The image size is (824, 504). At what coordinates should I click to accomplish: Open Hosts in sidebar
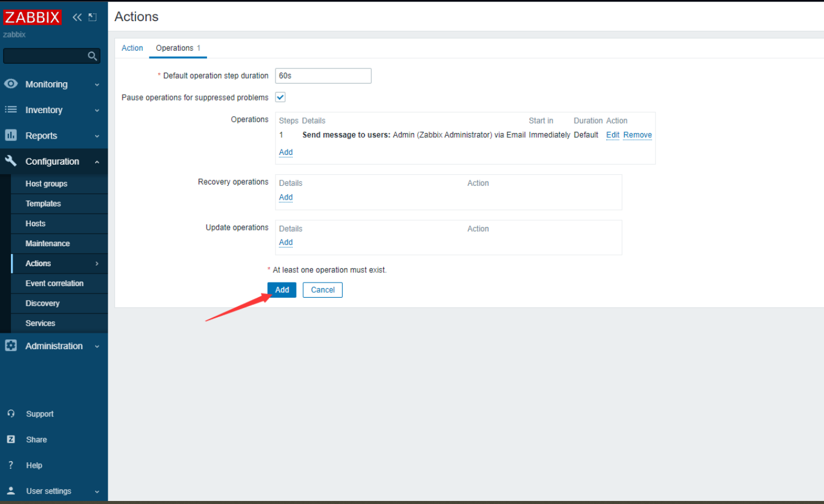pyautogui.click(x=35, y=223)
